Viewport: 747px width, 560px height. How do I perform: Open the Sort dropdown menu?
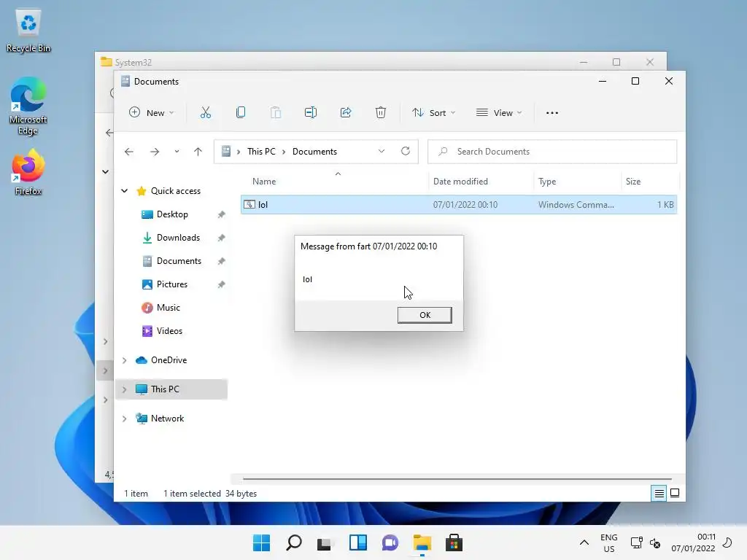tap(433, 113)
